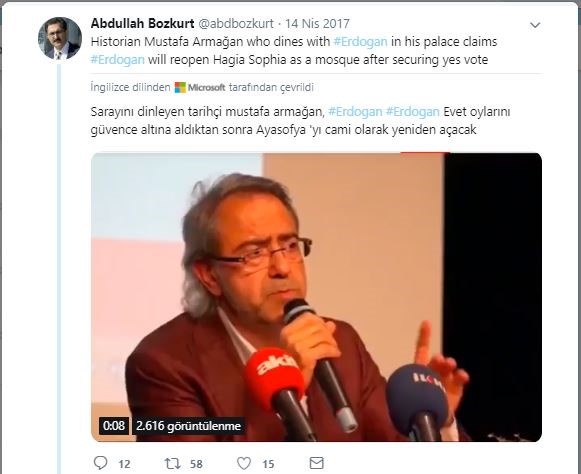Viewport: 581px width, 474px height.
Task: Click the 0:08 video duration badge
Action: click(x=114, y=425)
